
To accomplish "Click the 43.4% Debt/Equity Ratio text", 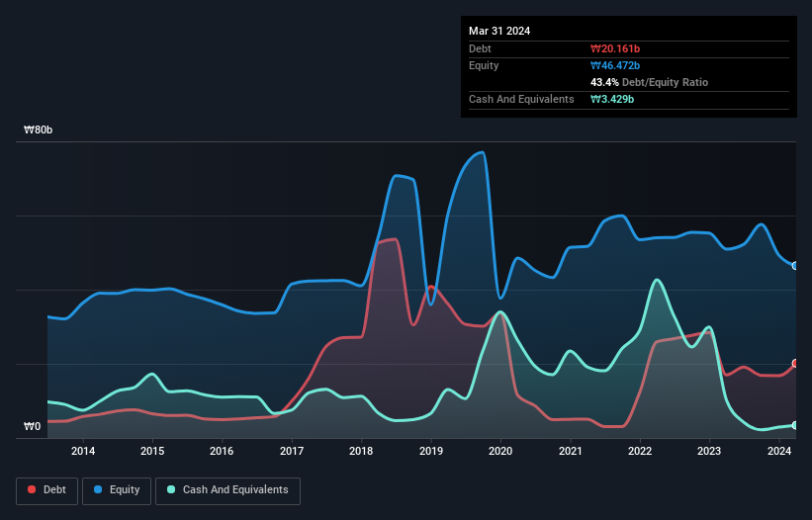I will 649,82.
